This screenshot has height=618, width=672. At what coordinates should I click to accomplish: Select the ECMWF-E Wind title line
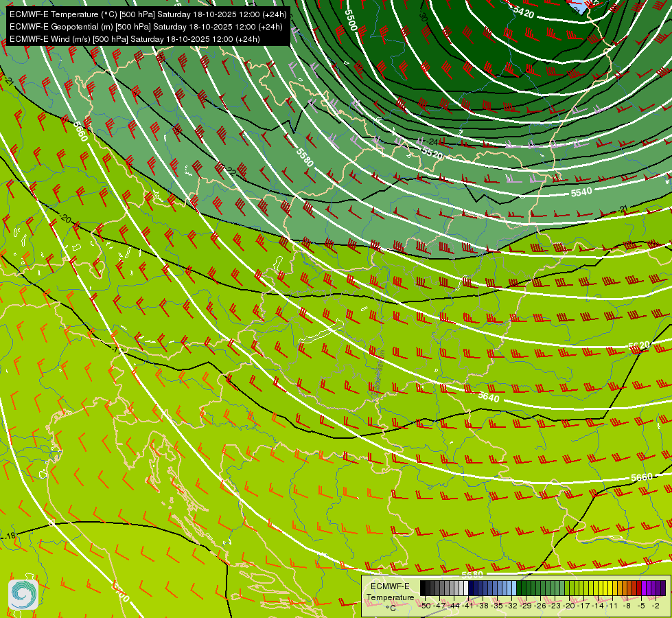coord(135,39)
